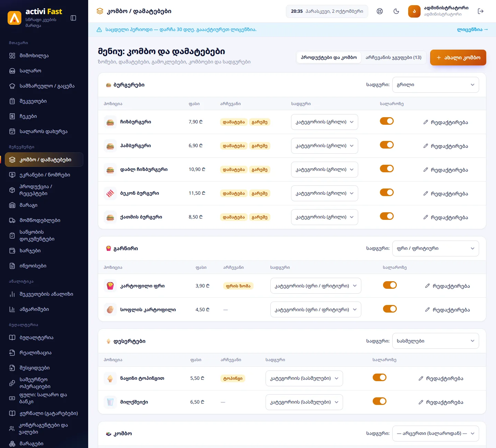Viewport: 496px width, 448px height.
Task: Click the AF activi Fast logo
Action: 14,18
